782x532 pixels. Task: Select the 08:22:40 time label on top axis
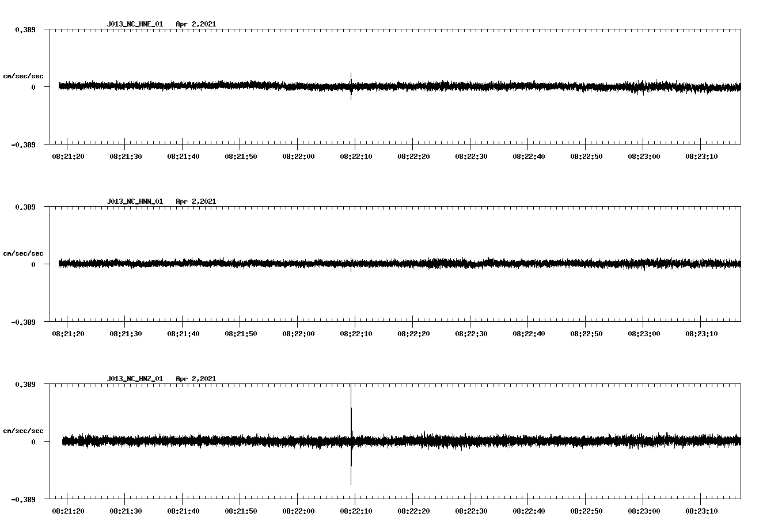[x=528, y=155]
